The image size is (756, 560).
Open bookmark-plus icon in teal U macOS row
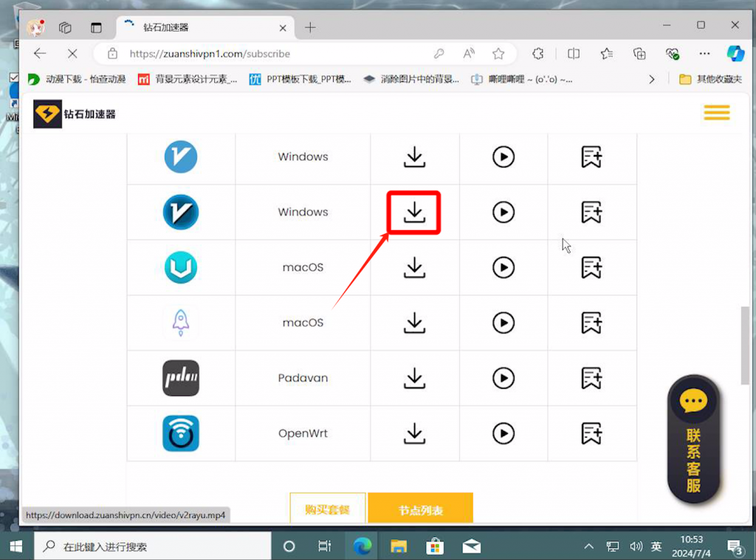point(591,268)
